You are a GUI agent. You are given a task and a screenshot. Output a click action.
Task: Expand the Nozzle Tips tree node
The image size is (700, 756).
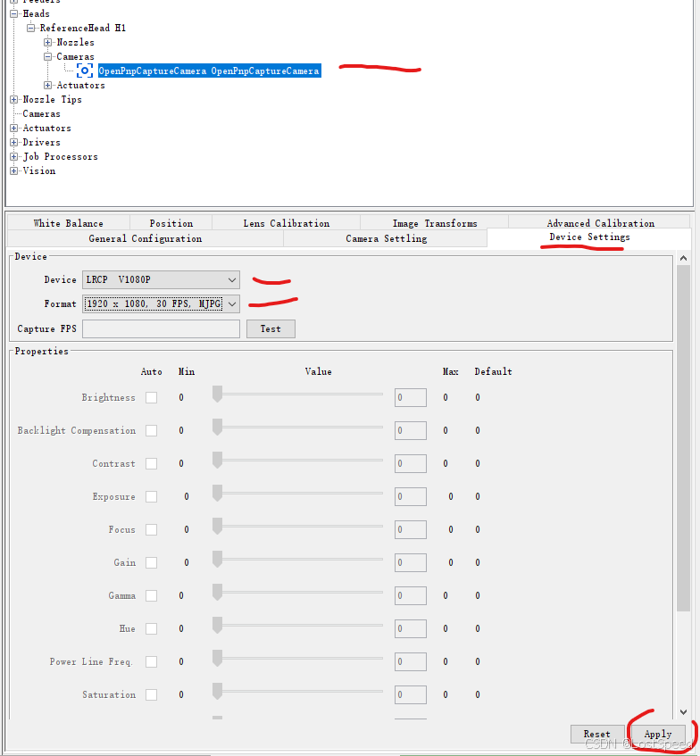pos(14,99)
